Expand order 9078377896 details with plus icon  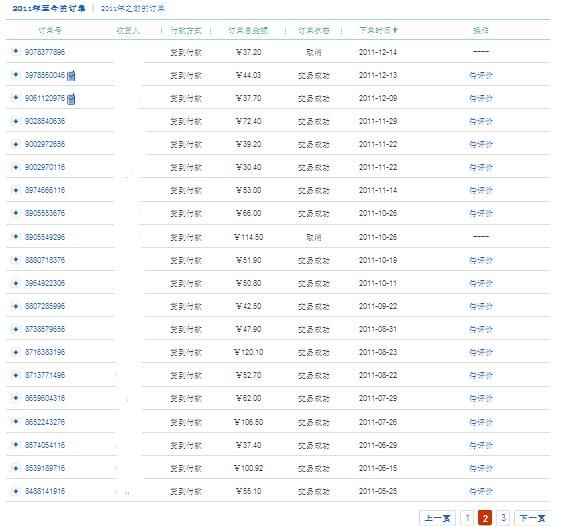[x=15, y=52]
